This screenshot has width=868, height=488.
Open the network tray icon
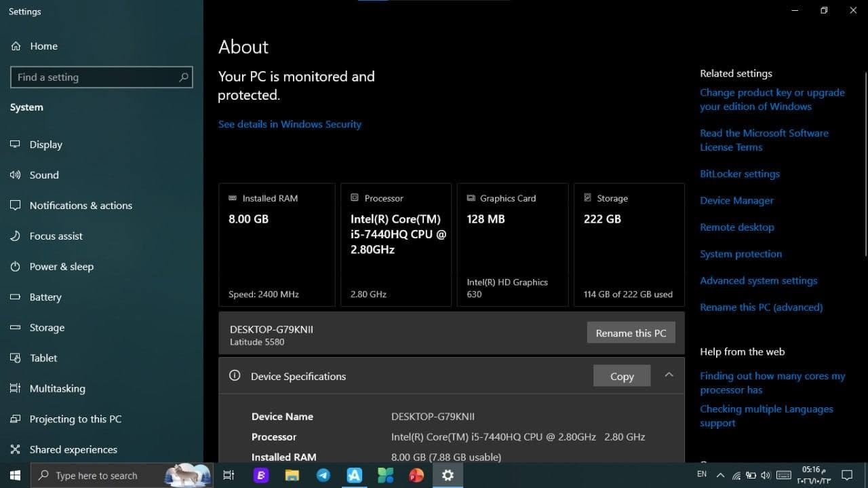pos(736,475)
